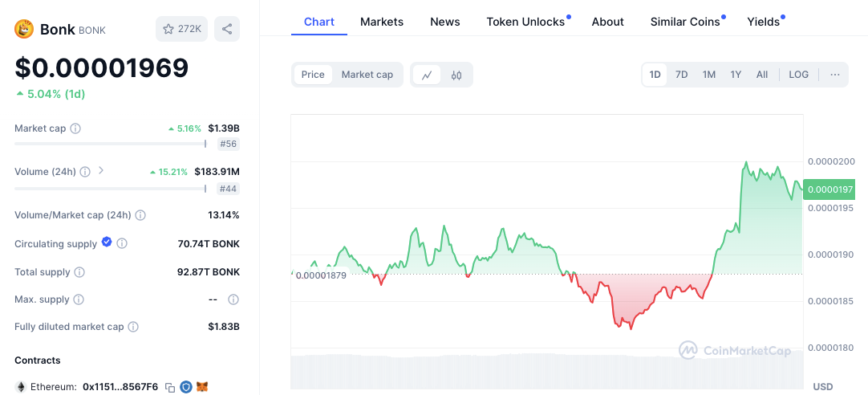Click the $183.91M volume value

(217, 172)
